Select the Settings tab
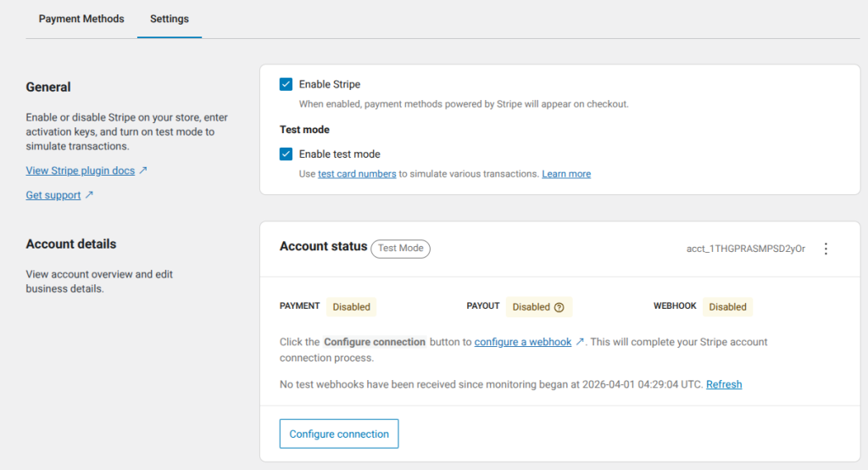The width and height of the screenshot is (868, 470). [x=170, y=19]
